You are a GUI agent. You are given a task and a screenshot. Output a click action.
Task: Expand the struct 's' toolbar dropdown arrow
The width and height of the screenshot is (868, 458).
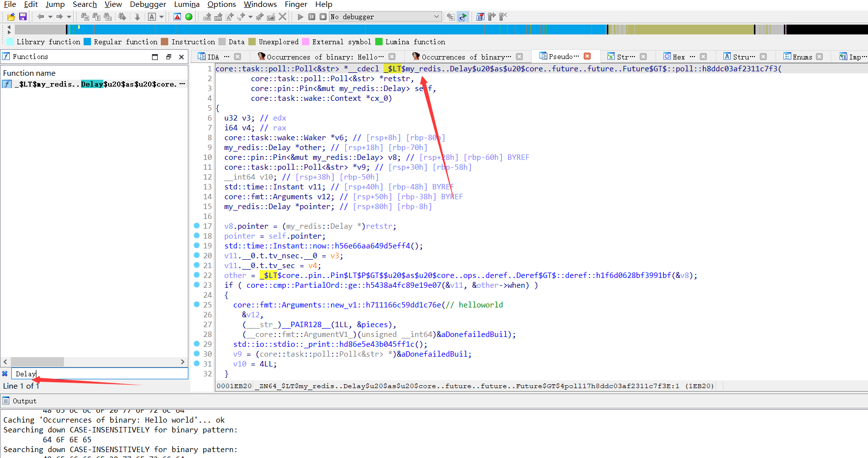click(x=250, y=17)
